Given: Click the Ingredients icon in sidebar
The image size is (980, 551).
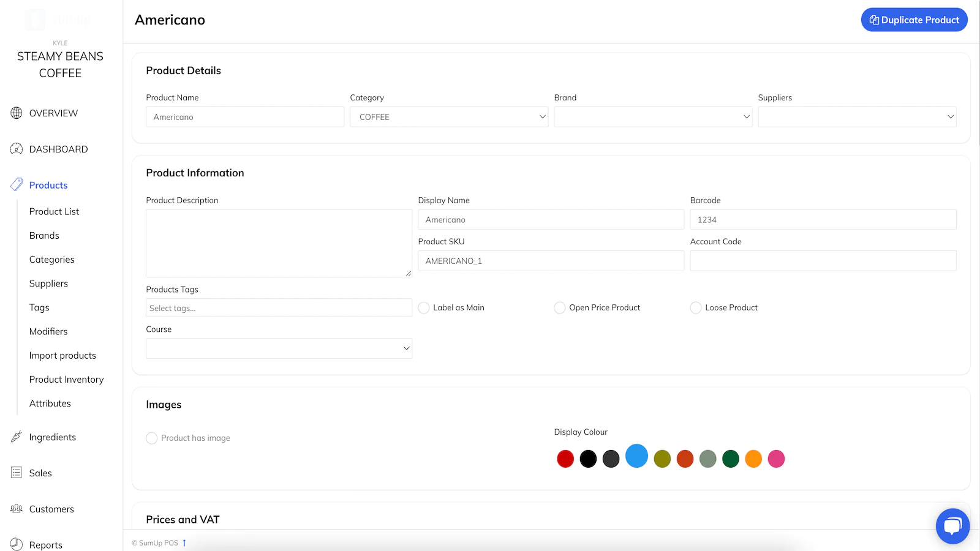Looking at the screenshot, I should [17, 437].
